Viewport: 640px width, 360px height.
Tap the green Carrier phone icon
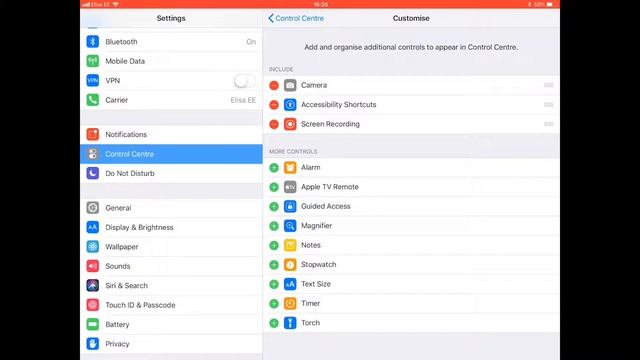click(x=93, y=100)
